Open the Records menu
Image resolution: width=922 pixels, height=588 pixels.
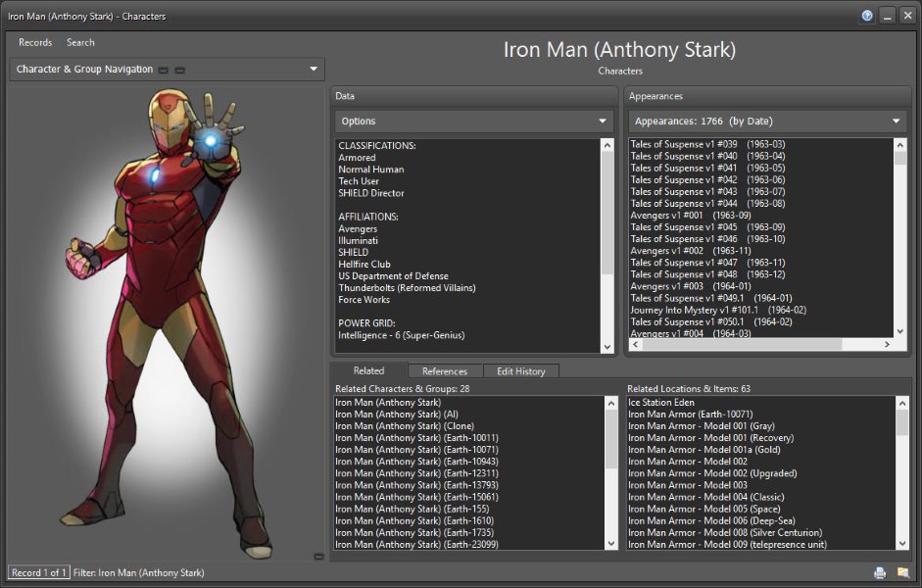(35, 42)
